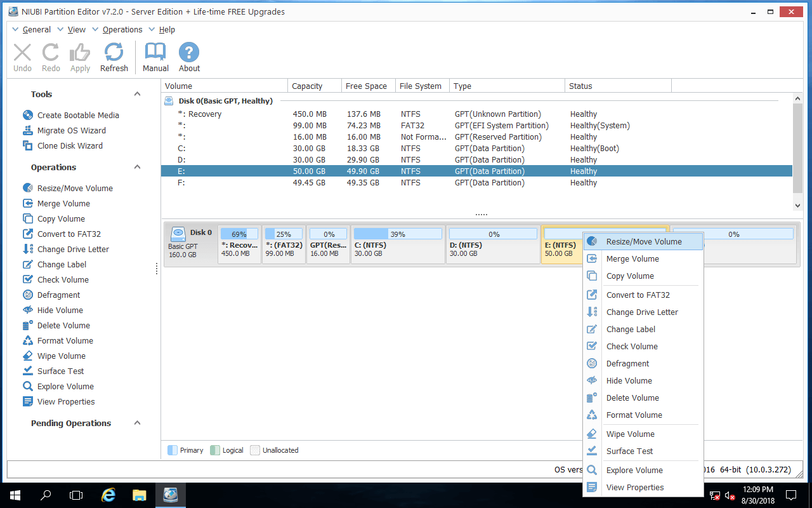
Task: Choose Resize/Move Volume from context menu
Action: click(x=643, y=241)
